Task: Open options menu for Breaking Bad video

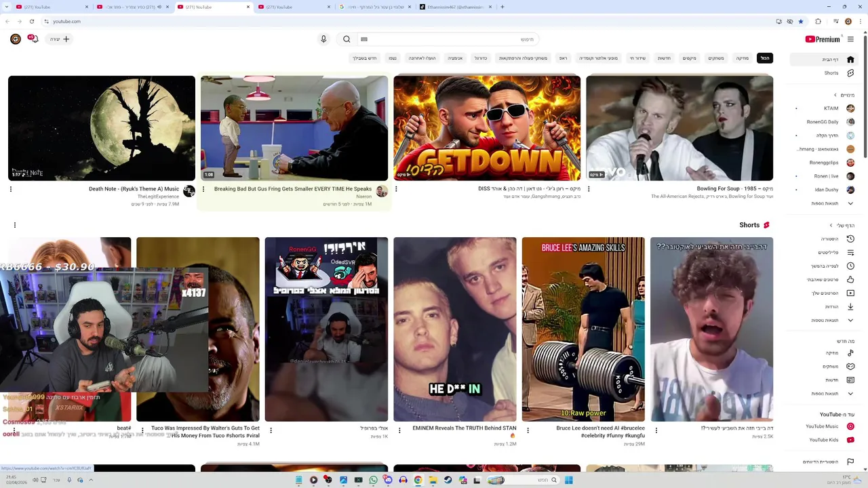Action: (203, 189)
